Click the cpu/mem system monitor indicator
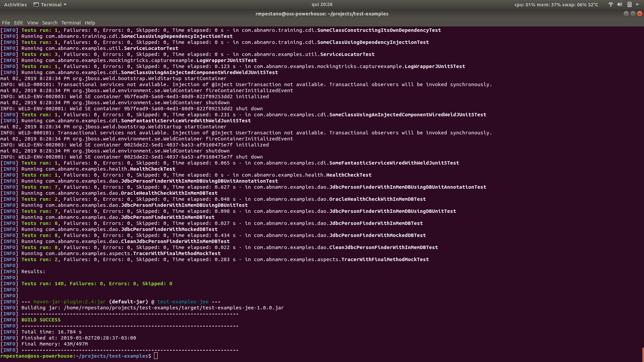Screen dimensions: 644x362 556,4
